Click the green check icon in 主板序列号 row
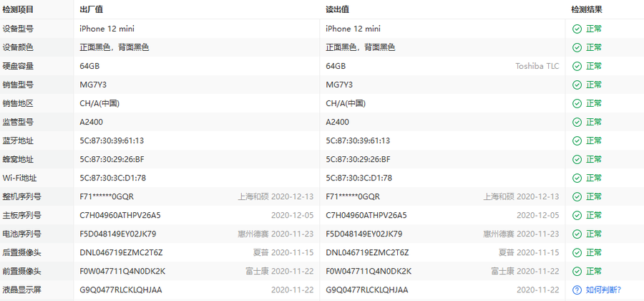 point(577,216)
